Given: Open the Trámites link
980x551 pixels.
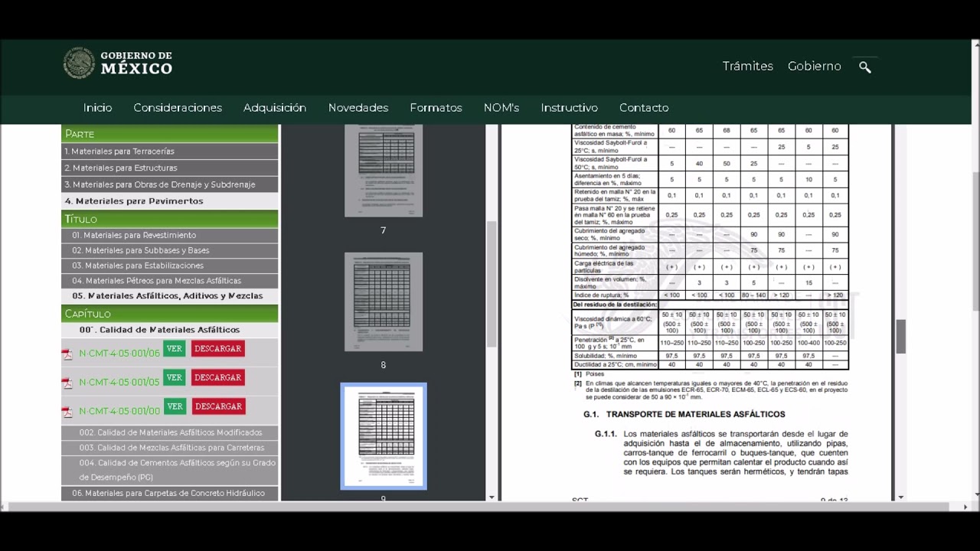Looking at the screenshot, I should tap(747, 67).
